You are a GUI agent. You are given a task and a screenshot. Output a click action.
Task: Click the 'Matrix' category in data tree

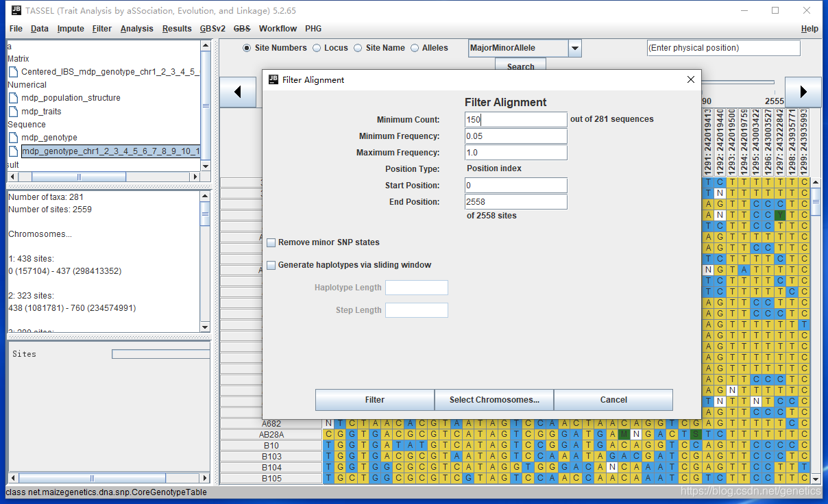click(x=19, y=59)
